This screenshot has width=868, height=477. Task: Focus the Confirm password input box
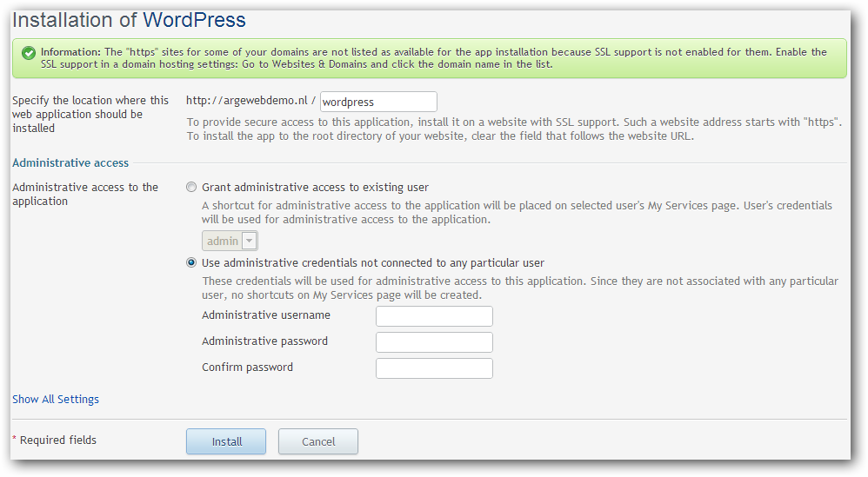434,368
